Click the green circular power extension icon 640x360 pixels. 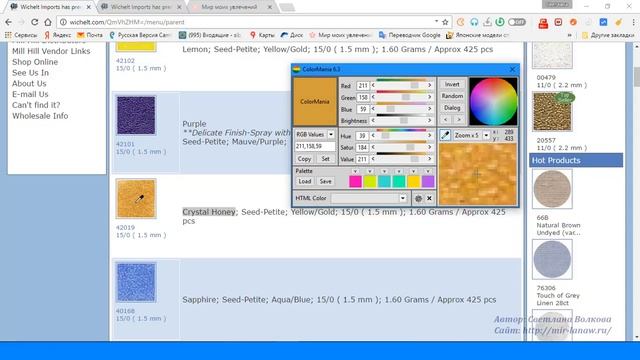coord(500,22)
